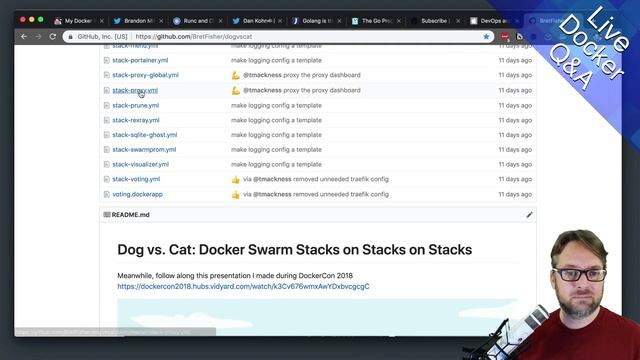Screen dimensions: 640x360
Task: Open @tmackness commit on stack-proxy-global.yml row
Action: 302,75
